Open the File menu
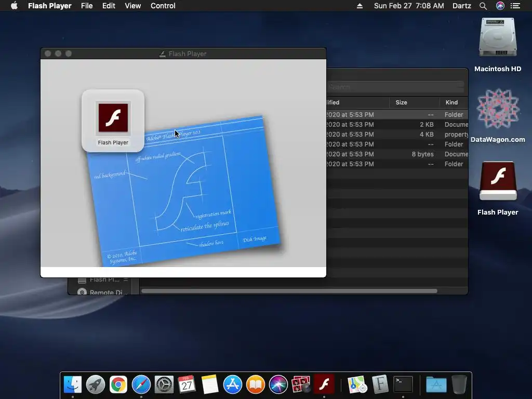This screenshot has width=532, height=399. [x=87, y=6]
